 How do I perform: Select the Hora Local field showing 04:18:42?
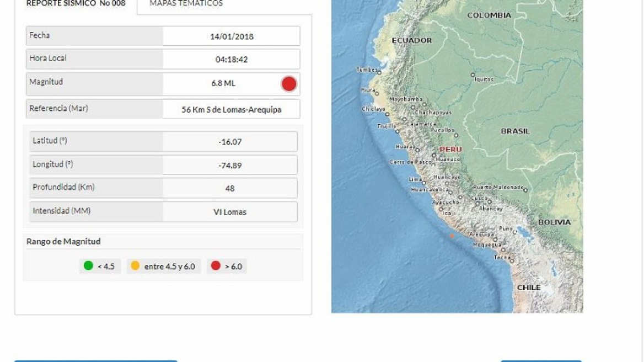click(231, 59)
